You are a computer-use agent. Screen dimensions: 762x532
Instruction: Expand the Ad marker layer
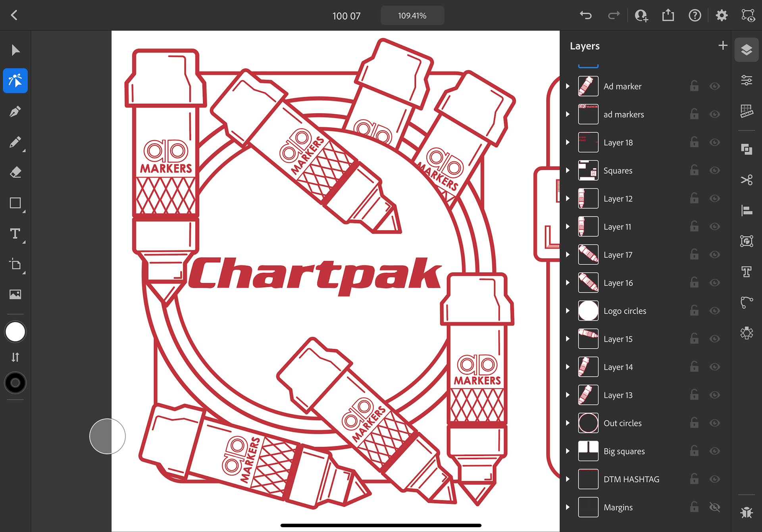click(568, 86)
